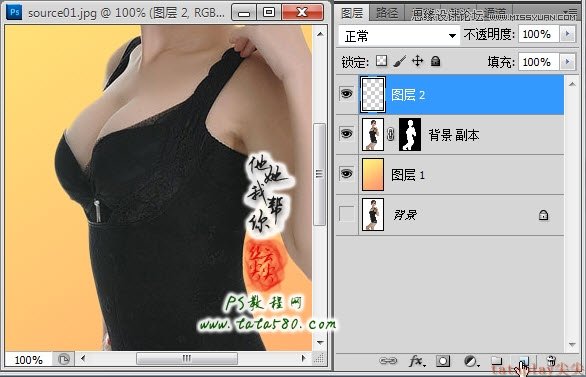Close the source01.jpg document window
The image size is (586, 377).
pos(302,13)
